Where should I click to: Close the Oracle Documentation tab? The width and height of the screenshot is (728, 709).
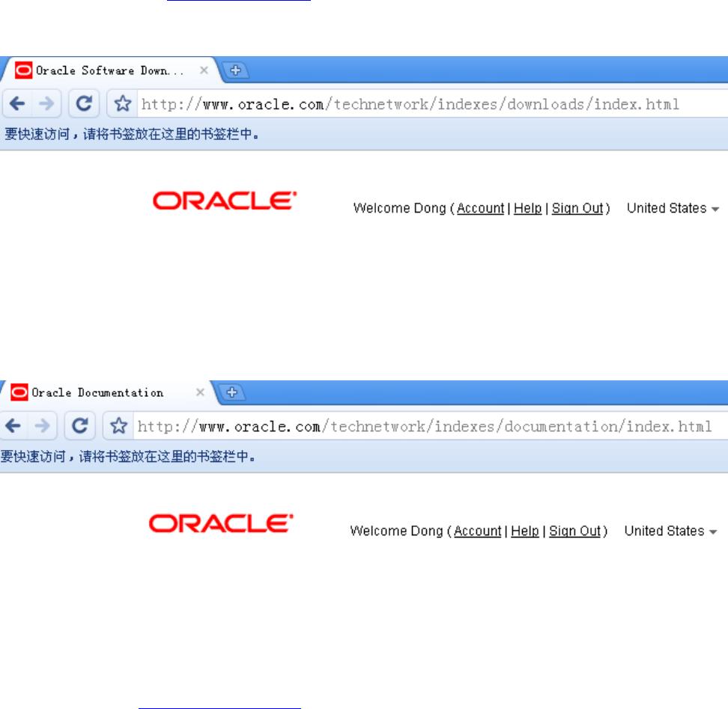pos(200,392)
